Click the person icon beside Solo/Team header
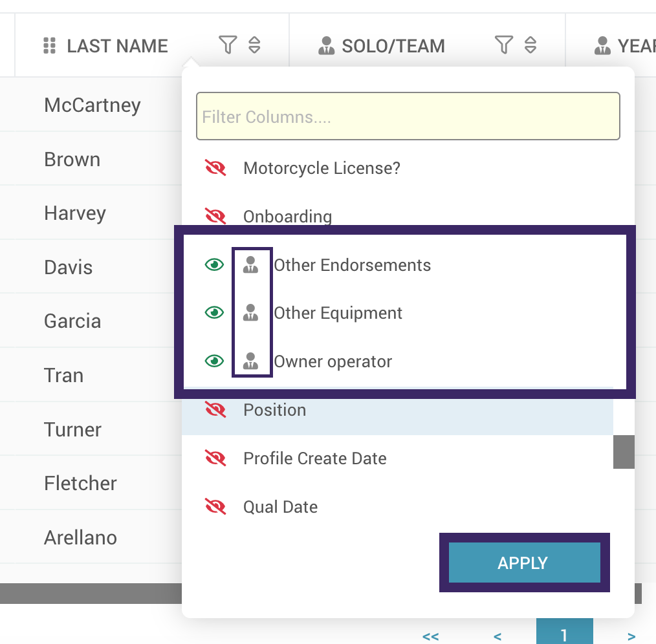The image size is (656, 644). pos(327,46)
